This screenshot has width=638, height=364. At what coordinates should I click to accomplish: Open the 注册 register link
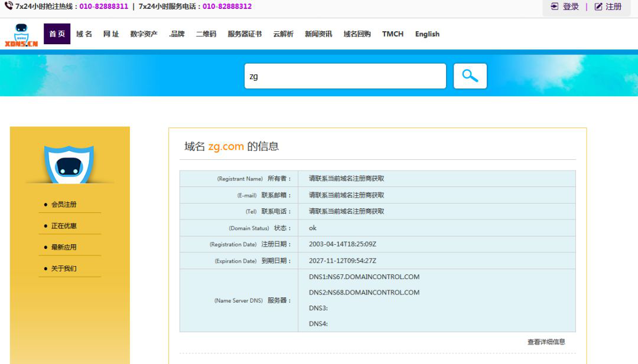coord(608,6)
